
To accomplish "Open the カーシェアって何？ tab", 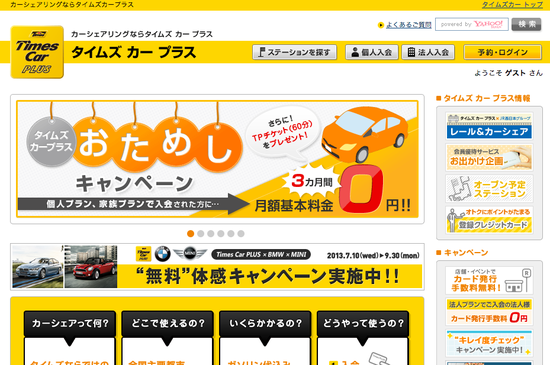I will coord(70,324).
